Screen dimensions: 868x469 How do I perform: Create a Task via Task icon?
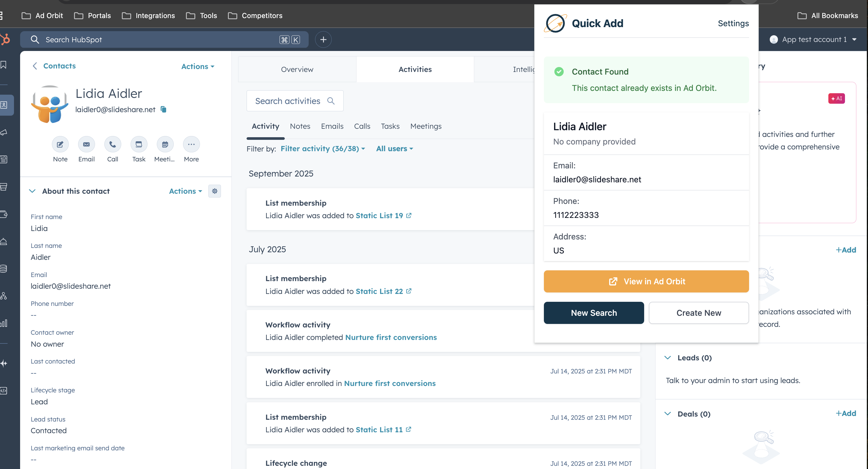click(138, 144)
